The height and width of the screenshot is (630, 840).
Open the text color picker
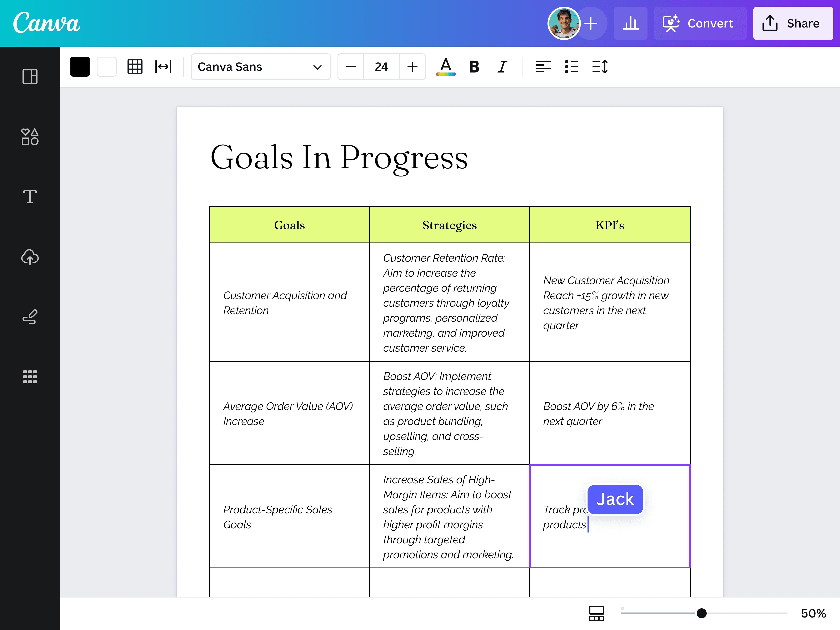coord(445,67)
